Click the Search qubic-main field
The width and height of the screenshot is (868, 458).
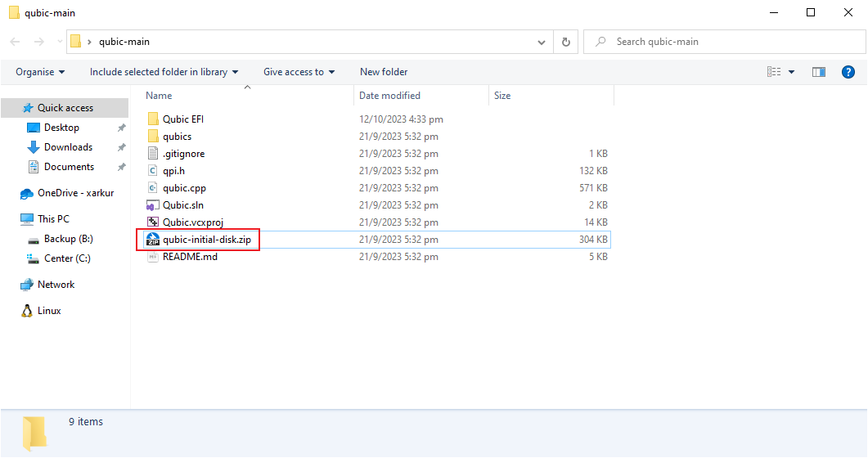pos(725,42)
